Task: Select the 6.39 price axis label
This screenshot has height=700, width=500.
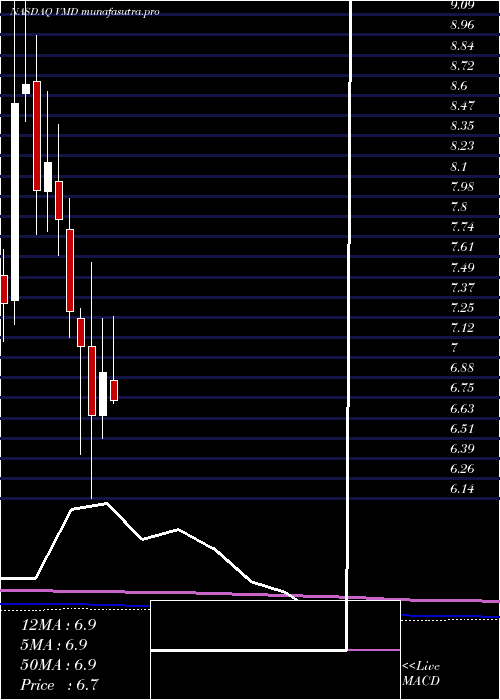Action: pos(462,449)
